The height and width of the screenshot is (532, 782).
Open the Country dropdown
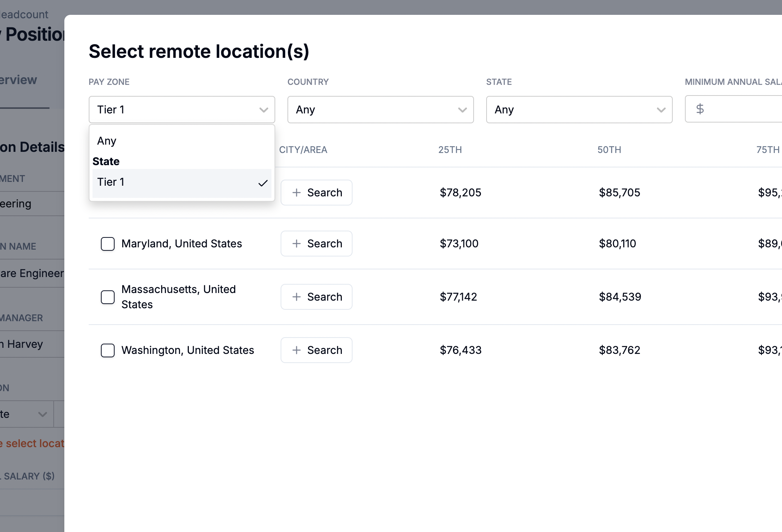pyautogui.click(x=380, y=110)
